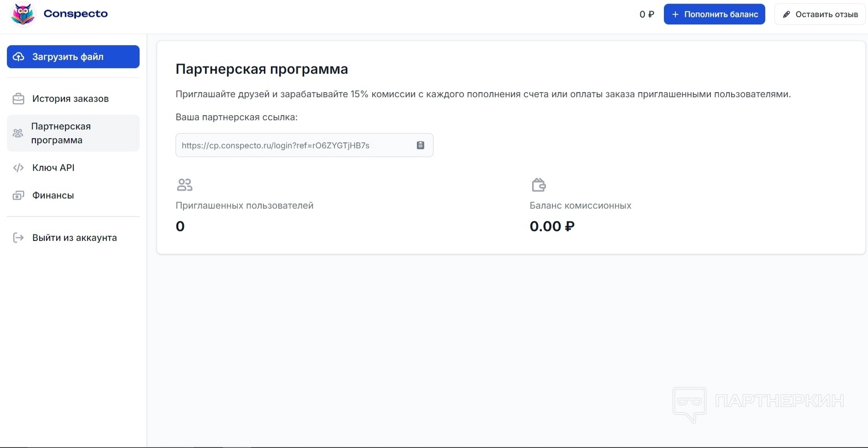
Task: Click the invited users people icon
Action: [x=184, y=185]
